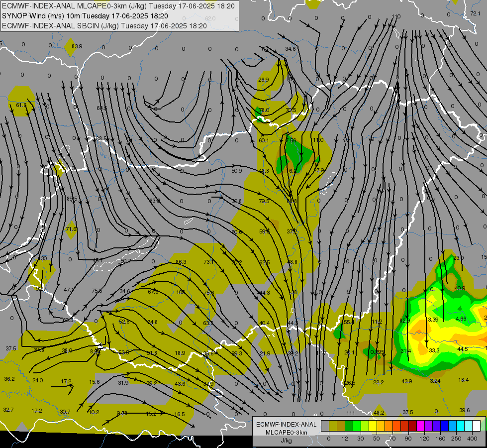Image resolution: width=487 pixels, height=448 pixels.
Task: Click the map value 7.56
Action: pos(291,140)
